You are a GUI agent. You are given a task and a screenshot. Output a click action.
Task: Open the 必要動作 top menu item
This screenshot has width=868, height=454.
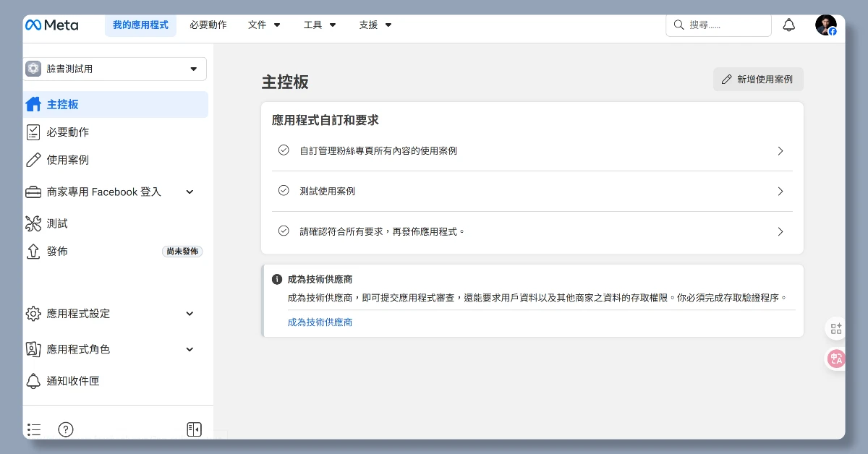click(208, 25)
